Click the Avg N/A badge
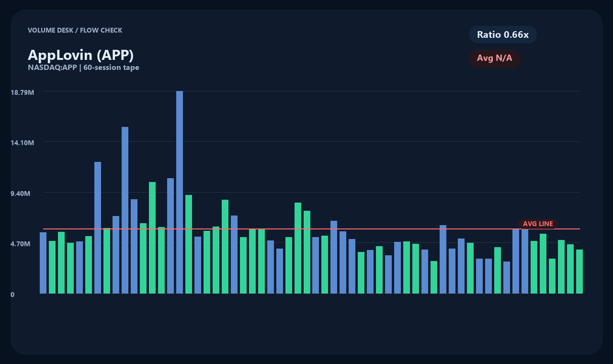The image size is (613, 364). (495, 58)
